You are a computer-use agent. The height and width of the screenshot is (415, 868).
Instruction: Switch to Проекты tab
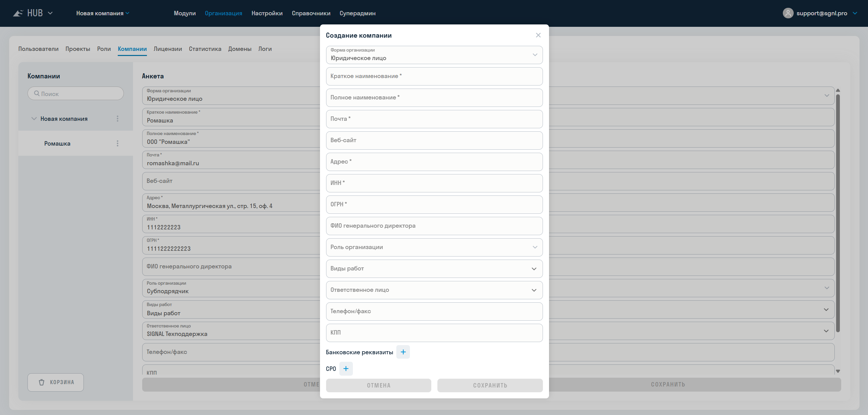coord(78,49)
